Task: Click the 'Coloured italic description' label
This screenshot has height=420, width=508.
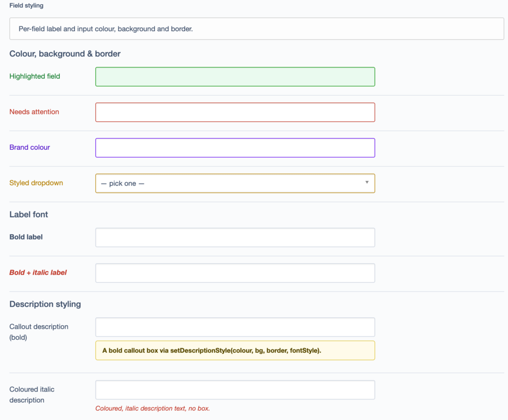Action: click(32, 395)
